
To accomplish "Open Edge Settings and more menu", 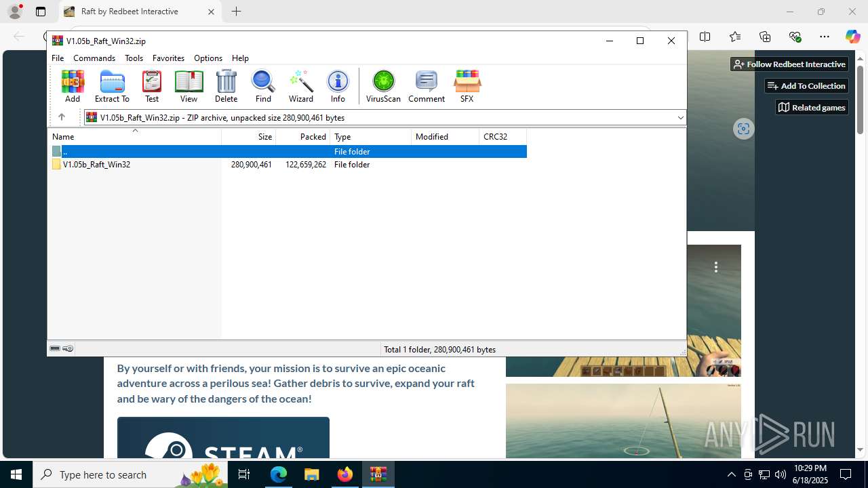I will 825,37.
